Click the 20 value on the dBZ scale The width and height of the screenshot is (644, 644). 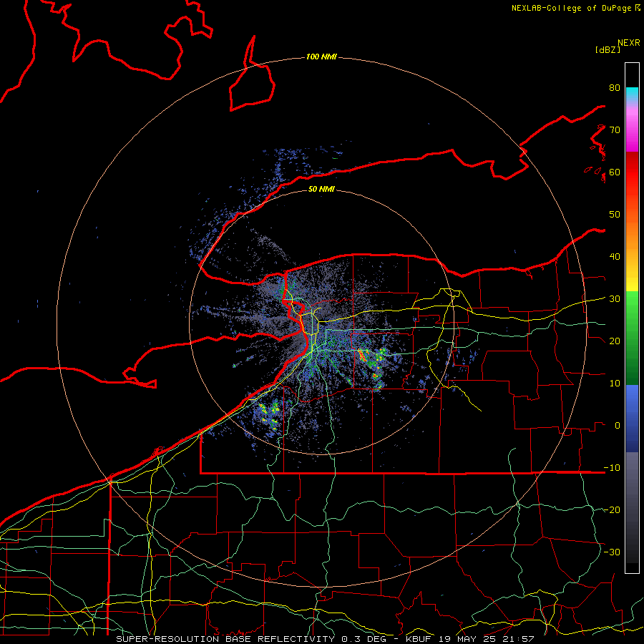coord(615,341)
